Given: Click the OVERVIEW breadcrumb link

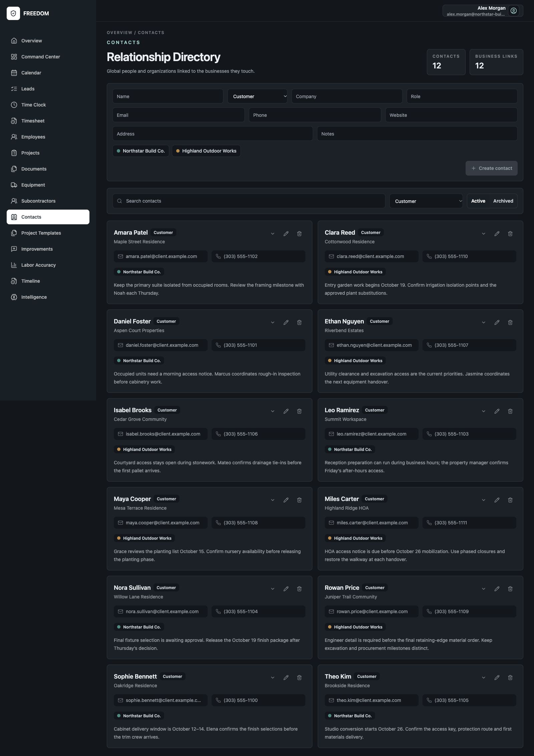Looking at the screenshot, I should tap(119, 32).
